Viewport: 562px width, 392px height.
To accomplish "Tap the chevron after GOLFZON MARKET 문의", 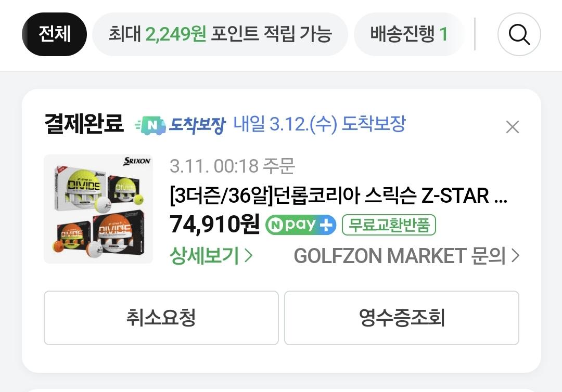I will coord(515,256).
